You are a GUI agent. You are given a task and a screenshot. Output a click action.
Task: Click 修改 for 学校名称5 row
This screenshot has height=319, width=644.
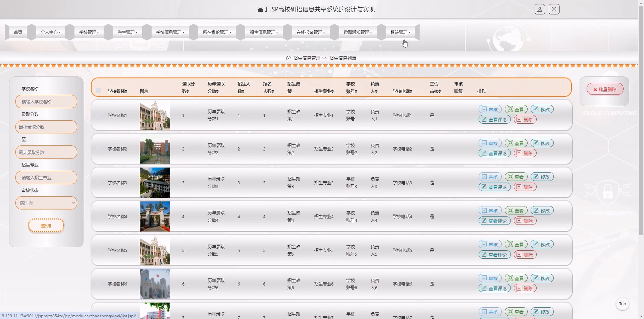(x=542, y=244)
